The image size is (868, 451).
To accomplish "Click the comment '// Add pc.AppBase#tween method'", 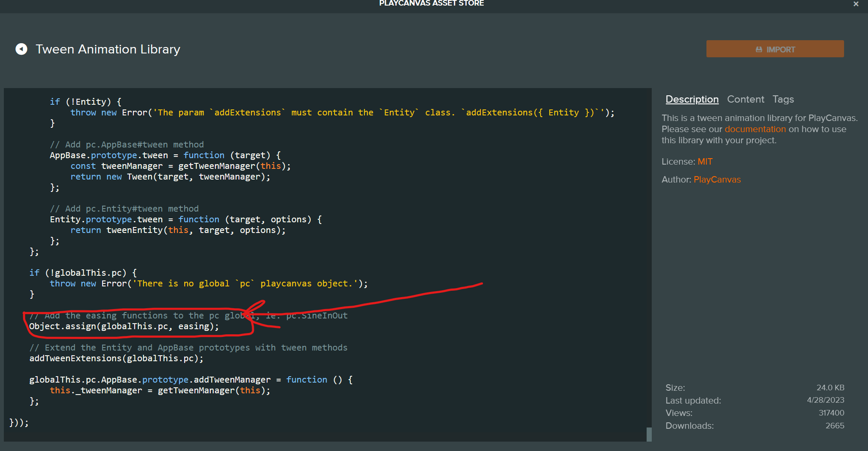I will pyautogui.click(x=127, y=144).
